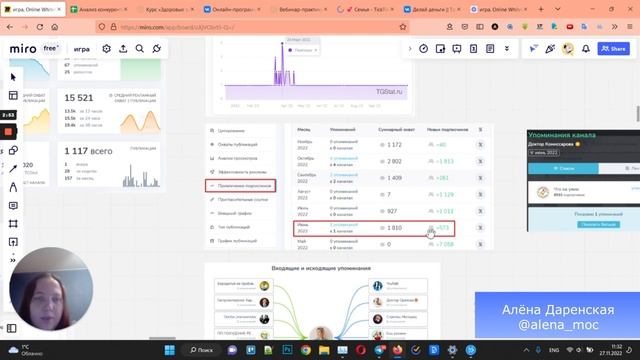Open Opera from the taskbar
Screen dimensions: 640x360
360,350
